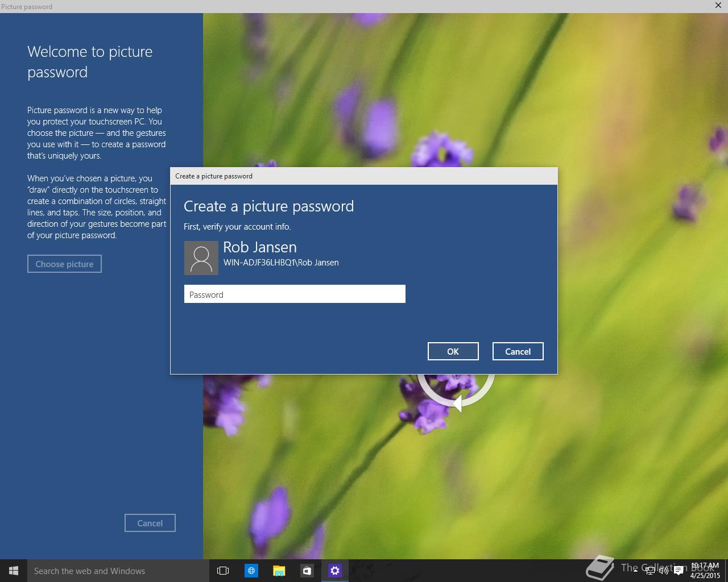Open Task View from the taskbar
Viewport: 728px width, 582px height.
pos(223,571)
